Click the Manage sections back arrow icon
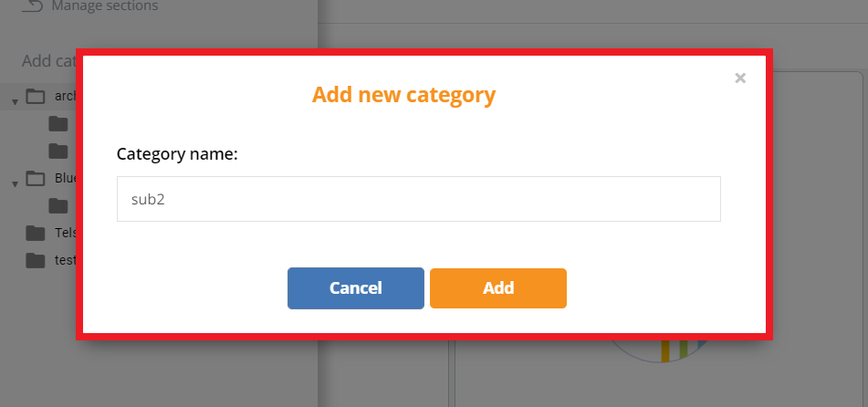Viewport: 868px width, 407px height. pos(32,6)
